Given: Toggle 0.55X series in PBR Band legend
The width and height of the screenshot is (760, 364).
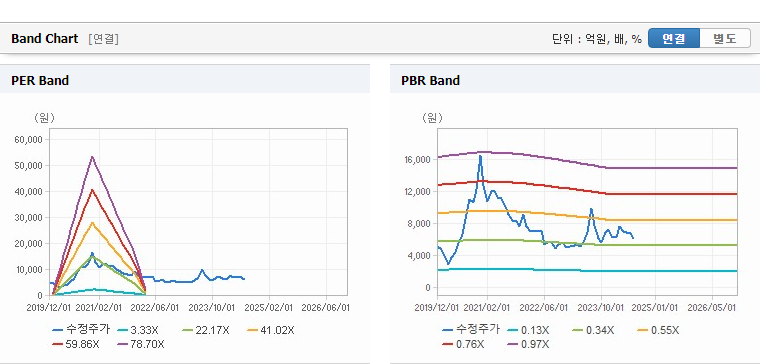Looking at the screenshot, I should click(x=658, y=331).
